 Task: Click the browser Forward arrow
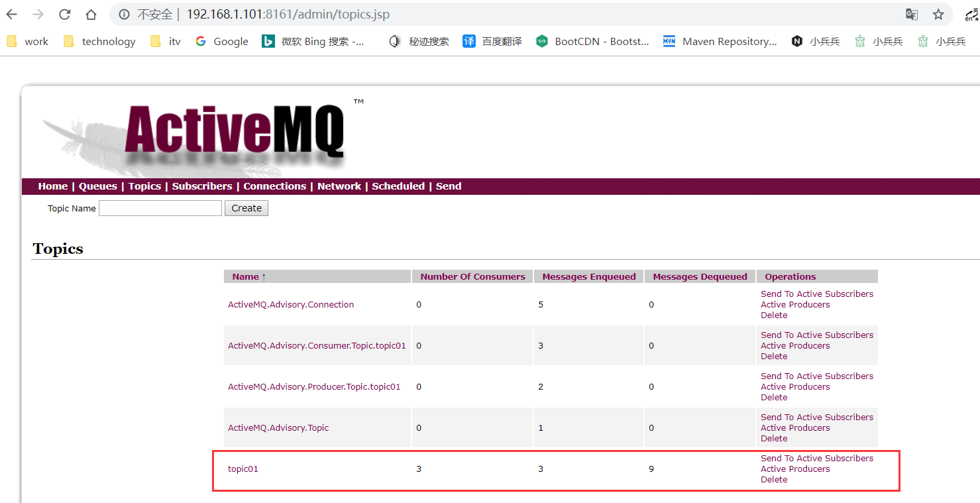[x=38, y=15]
